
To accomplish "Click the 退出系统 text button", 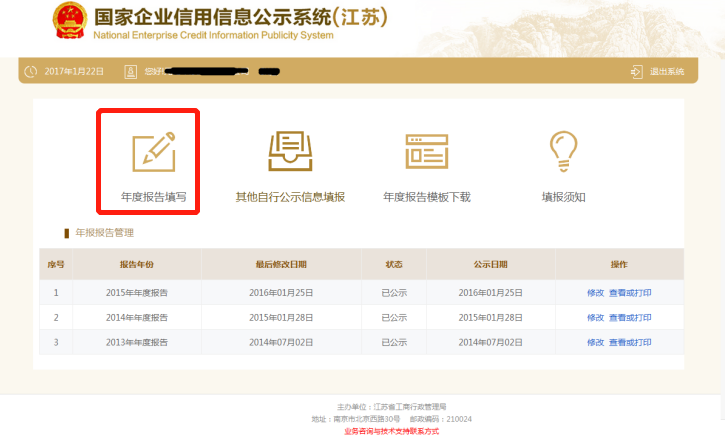I will [x=667, y=71].
